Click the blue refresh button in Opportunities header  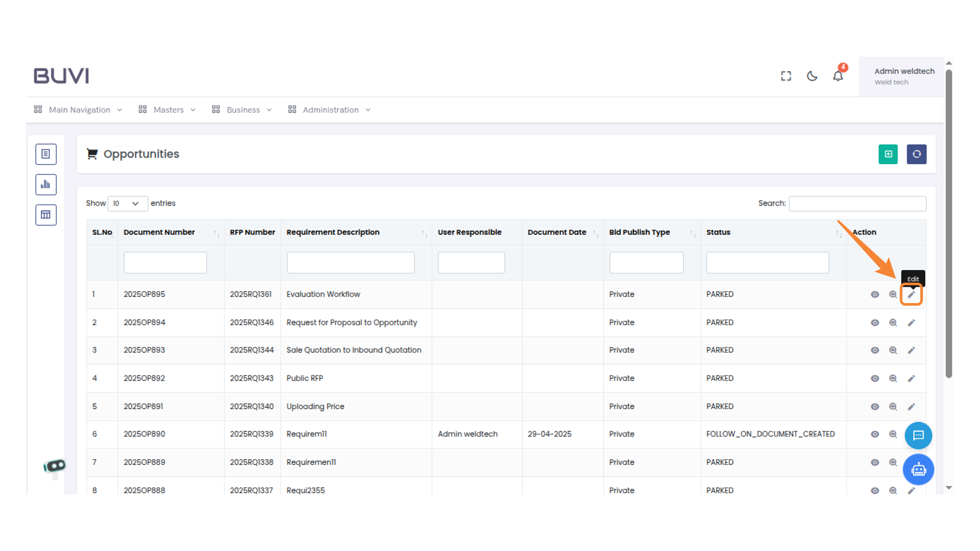tap(917, 154)
